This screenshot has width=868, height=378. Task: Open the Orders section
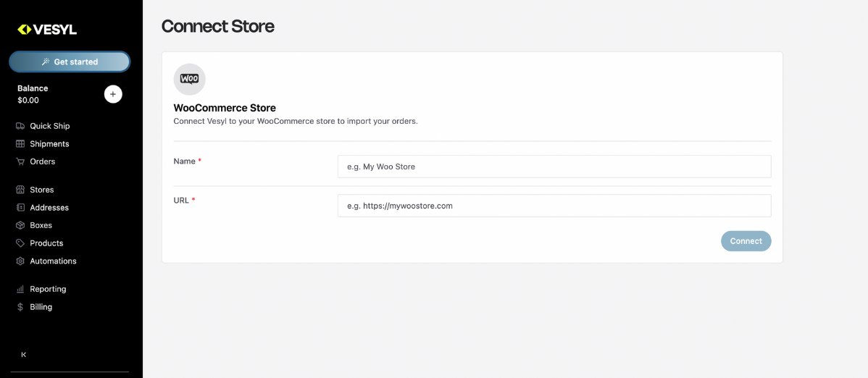click(x=43, y=161)
